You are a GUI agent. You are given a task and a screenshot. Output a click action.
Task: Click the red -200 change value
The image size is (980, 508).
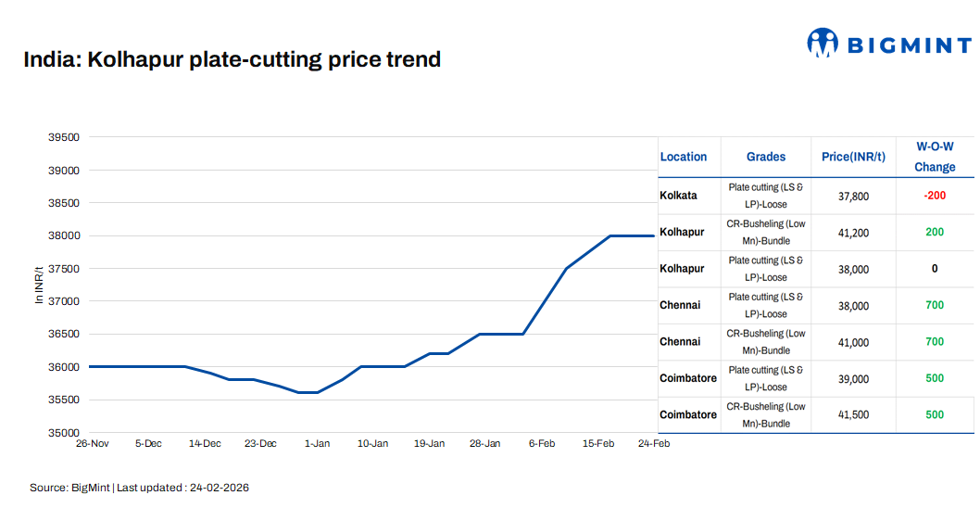pyautogui.click(x=934, y=196)
